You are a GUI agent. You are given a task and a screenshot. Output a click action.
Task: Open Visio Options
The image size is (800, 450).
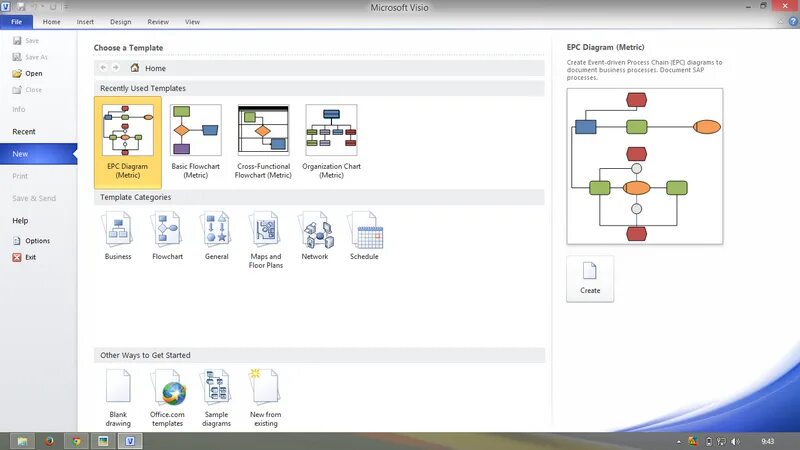(31, 240)
